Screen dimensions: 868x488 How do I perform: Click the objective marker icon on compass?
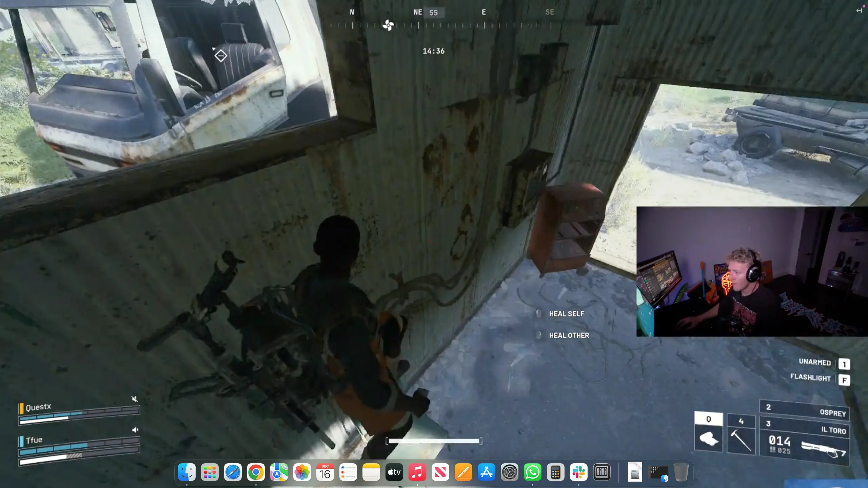point(388,25)
